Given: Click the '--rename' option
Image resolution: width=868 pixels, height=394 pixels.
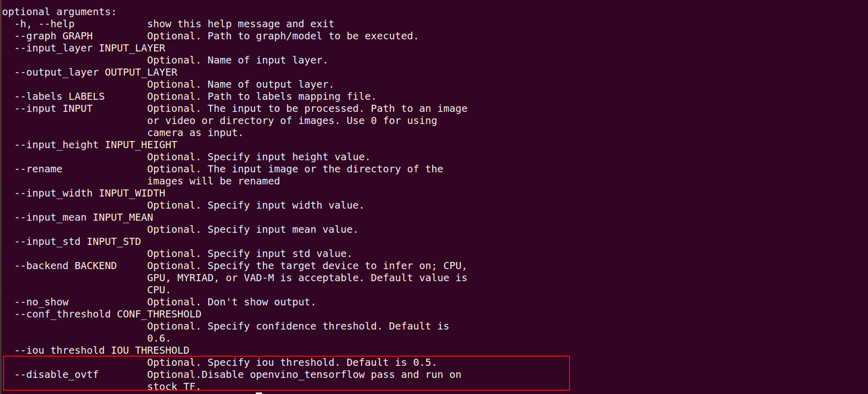Looking at the screenshot, I should point(39,169).
